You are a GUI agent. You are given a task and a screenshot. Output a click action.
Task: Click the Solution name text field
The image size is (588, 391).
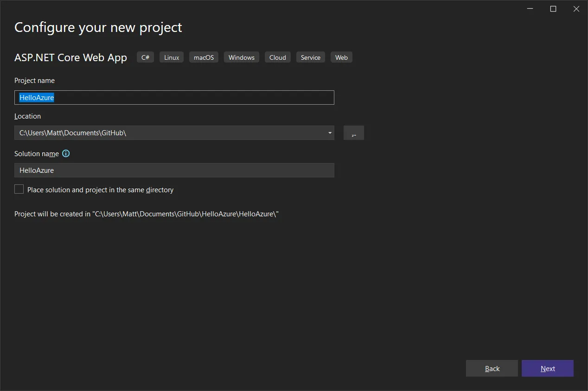point(174,170)
